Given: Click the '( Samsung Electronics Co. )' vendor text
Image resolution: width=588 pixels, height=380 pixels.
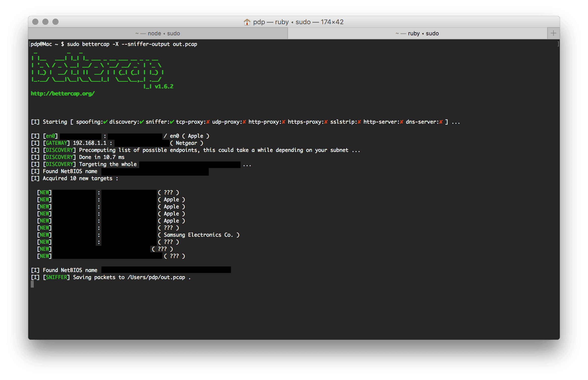Looking at the screenshot, I should coord(199,235).
